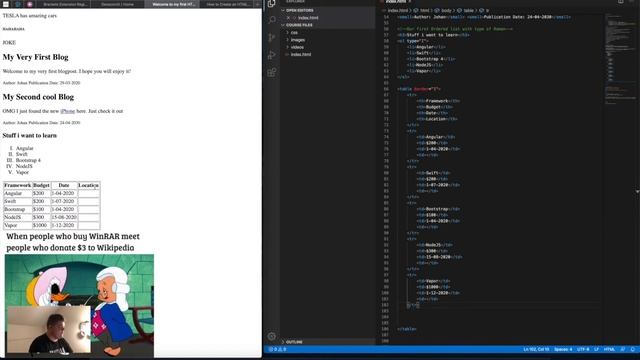Viewport: 640px width, 360px height.
Task: Click the 'Framework' table header cell
Action: tap(18, 185)
